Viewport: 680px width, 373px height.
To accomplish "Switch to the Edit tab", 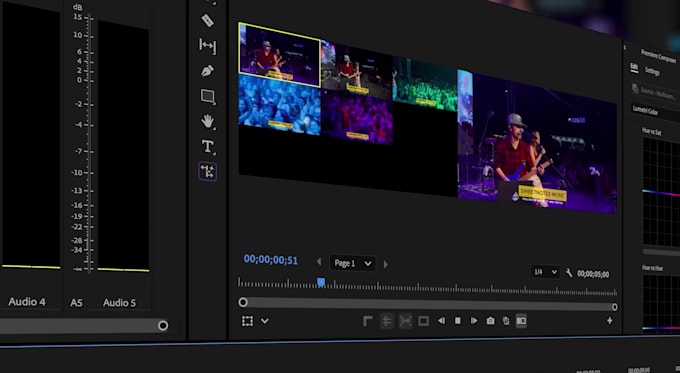I will 634,67.
